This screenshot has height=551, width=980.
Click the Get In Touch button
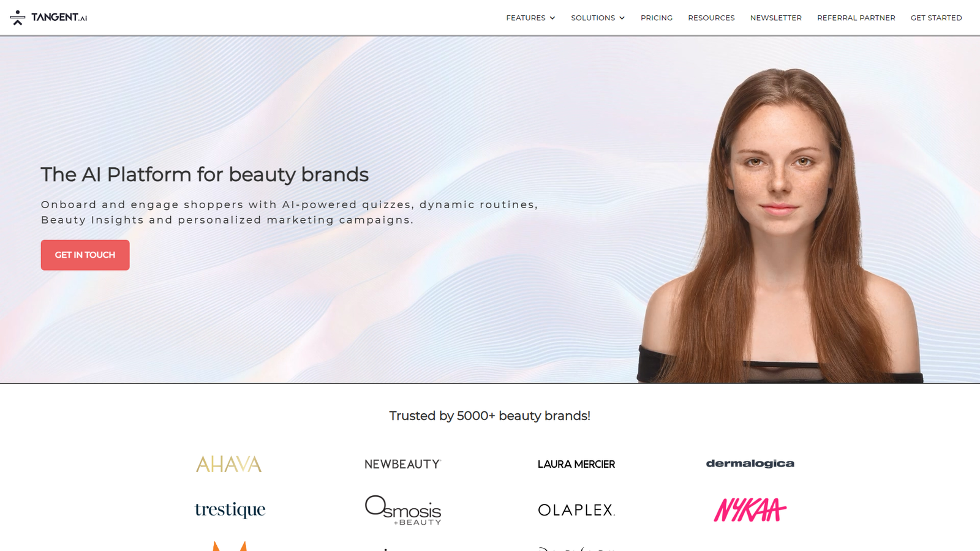point(85,255)
